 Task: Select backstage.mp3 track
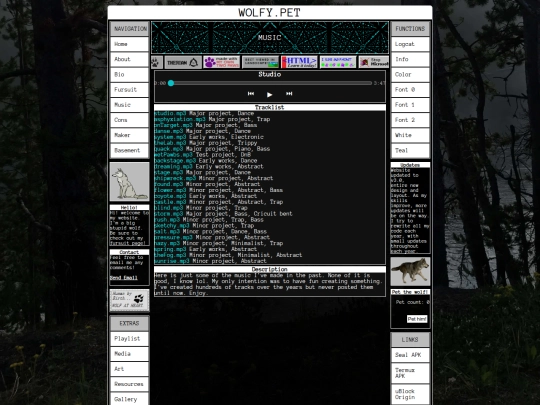pos(175,160)
